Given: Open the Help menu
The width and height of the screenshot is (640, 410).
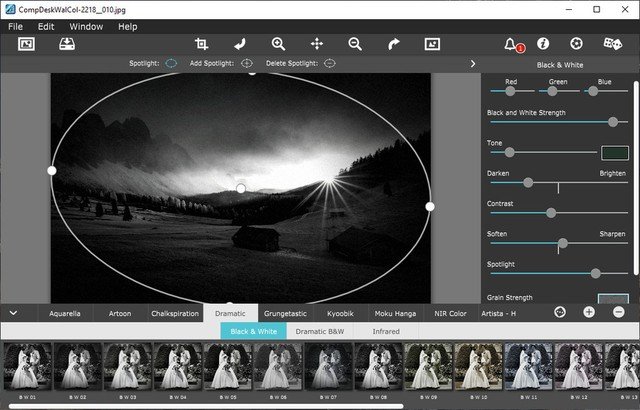Looking at the screenshot, I should pos(128,27).
